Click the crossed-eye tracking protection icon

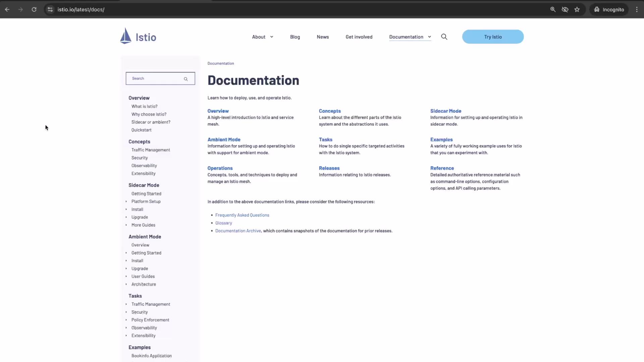(x=565, y=9)
